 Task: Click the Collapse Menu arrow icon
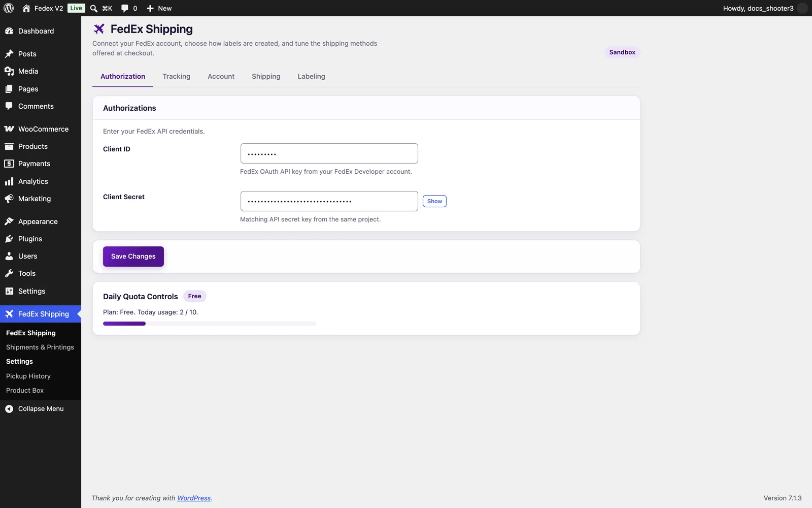9,409
